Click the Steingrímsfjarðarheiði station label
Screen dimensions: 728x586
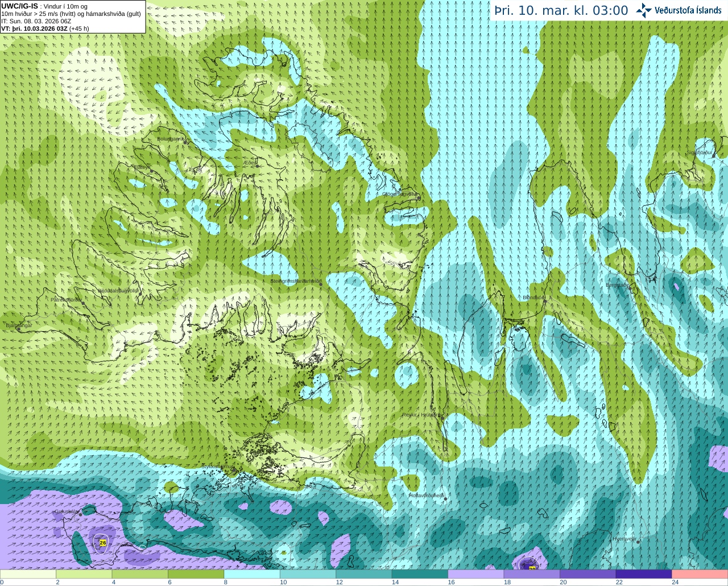coord(296,280)
